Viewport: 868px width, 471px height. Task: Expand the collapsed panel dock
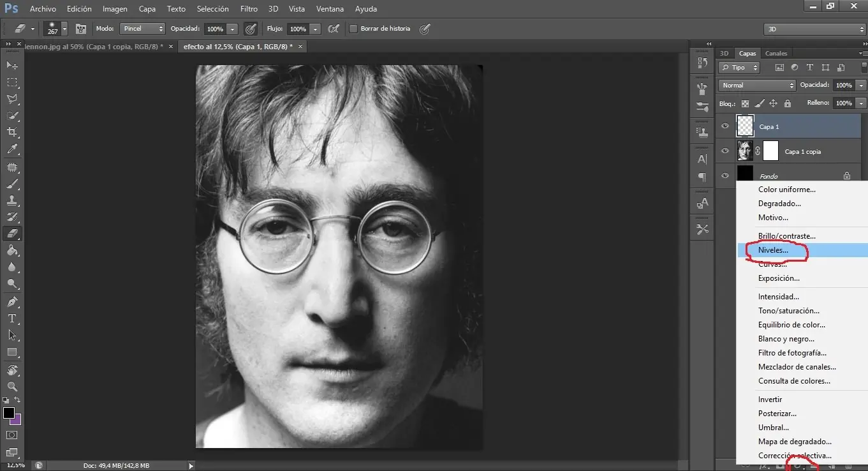[708, 43]
